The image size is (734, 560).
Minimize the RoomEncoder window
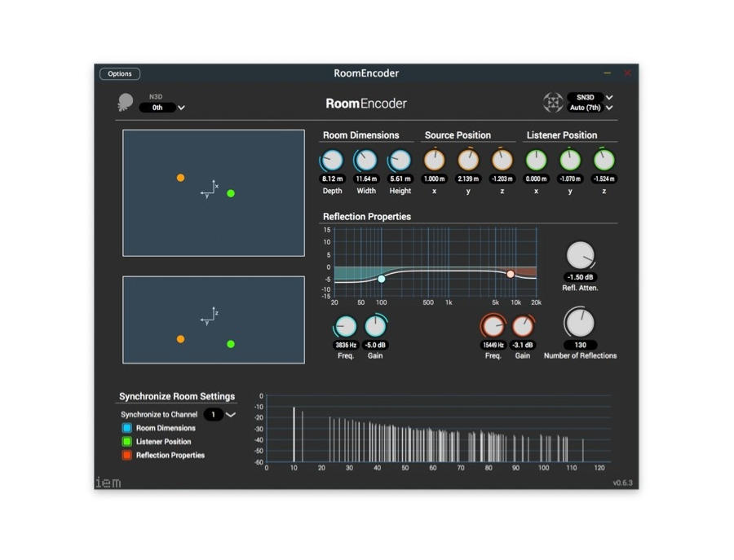click(x=607, y=73)
